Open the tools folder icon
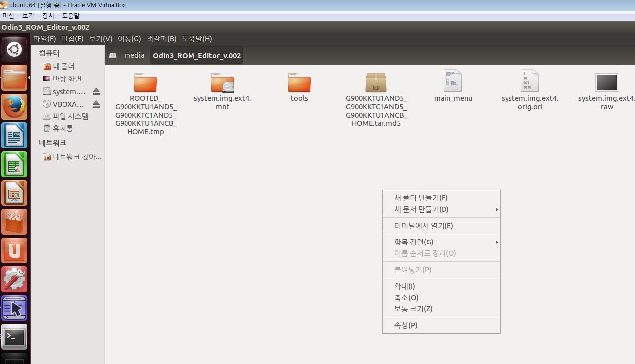635x364 pixels. [x=299, y=83]
